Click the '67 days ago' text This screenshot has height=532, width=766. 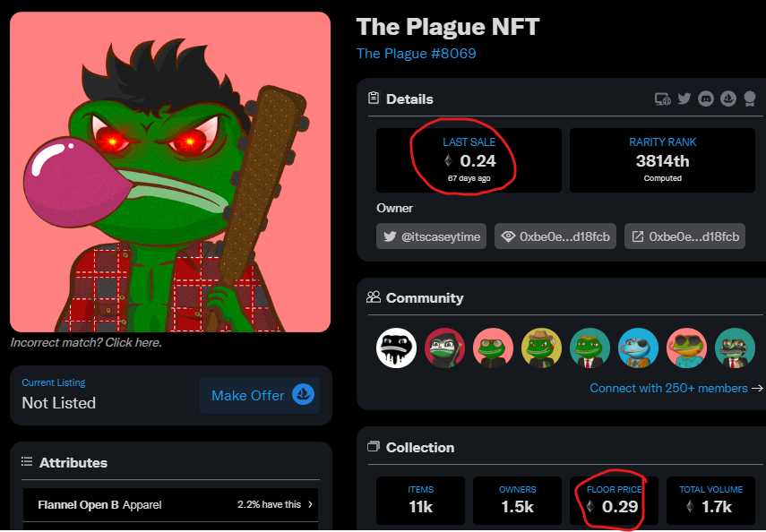click(x=469, y=178)
